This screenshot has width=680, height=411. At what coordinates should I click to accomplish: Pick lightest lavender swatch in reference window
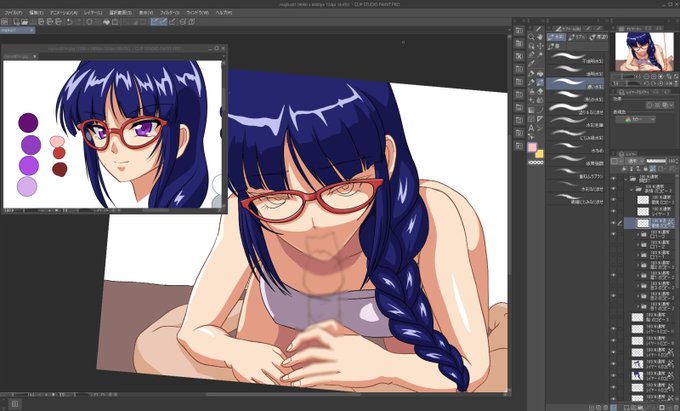pos(27,186)
